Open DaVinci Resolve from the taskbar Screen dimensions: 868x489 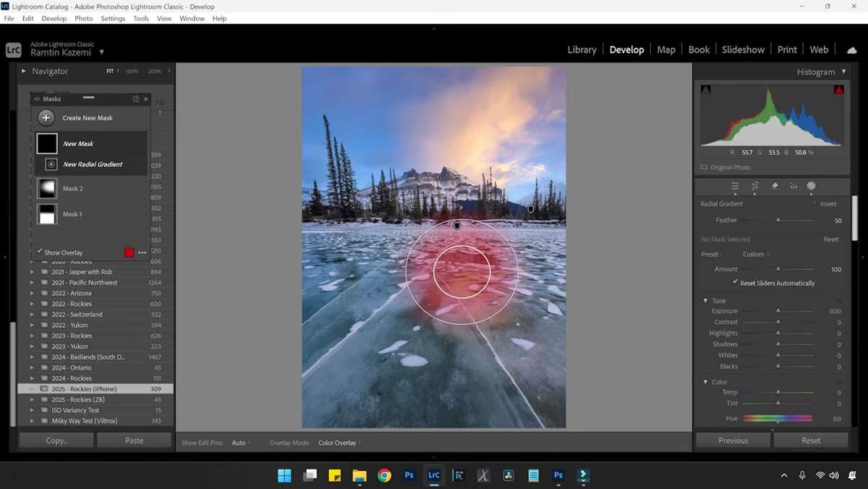tap(508, 475)
